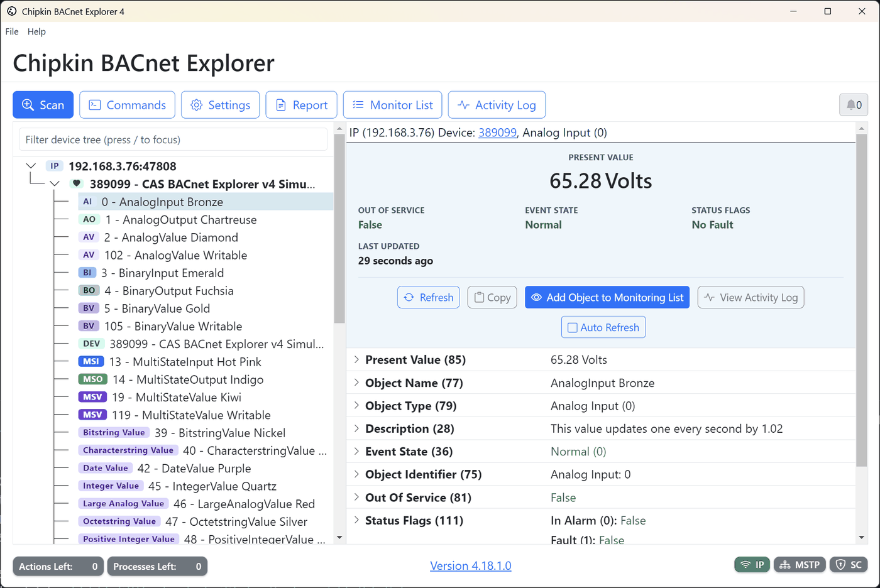This screenshot has height=588, width=880.
Task: Expand the Object Name (77) property
Action: pos(356,383)
